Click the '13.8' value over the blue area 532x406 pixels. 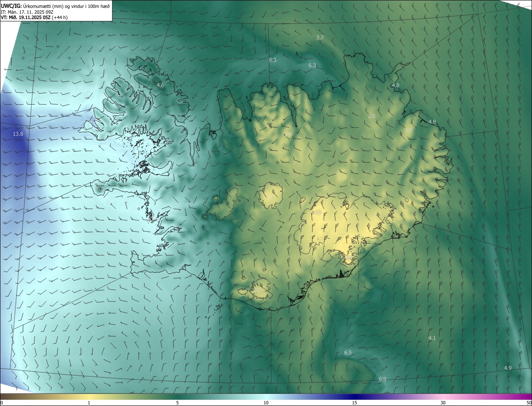[18, 134]
